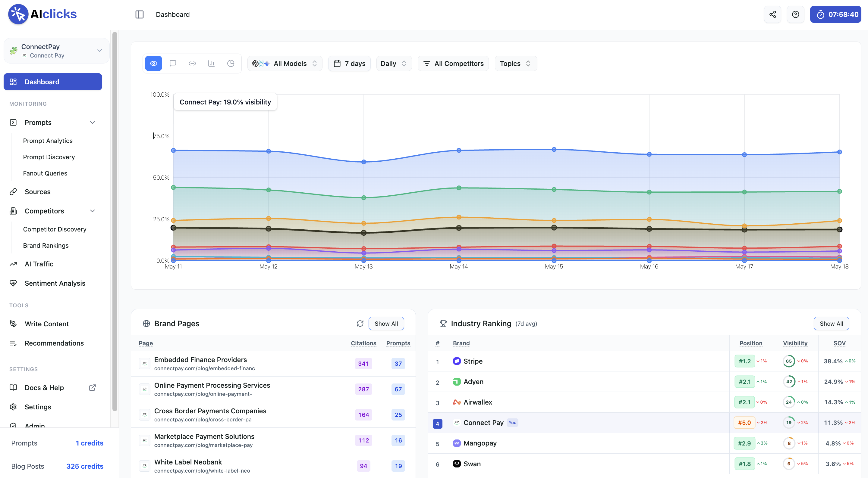Click Show All in Industry Ranking
868x478 pixels.
click(831, 324)
